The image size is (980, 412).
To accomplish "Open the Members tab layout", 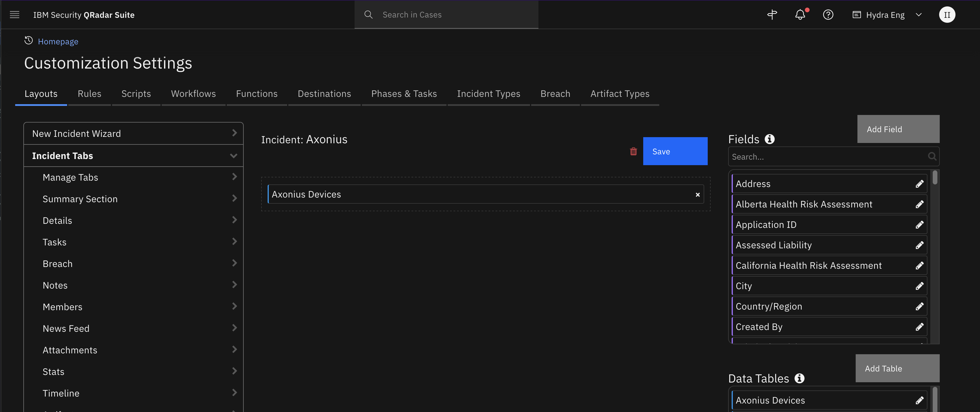I will 134,307.
